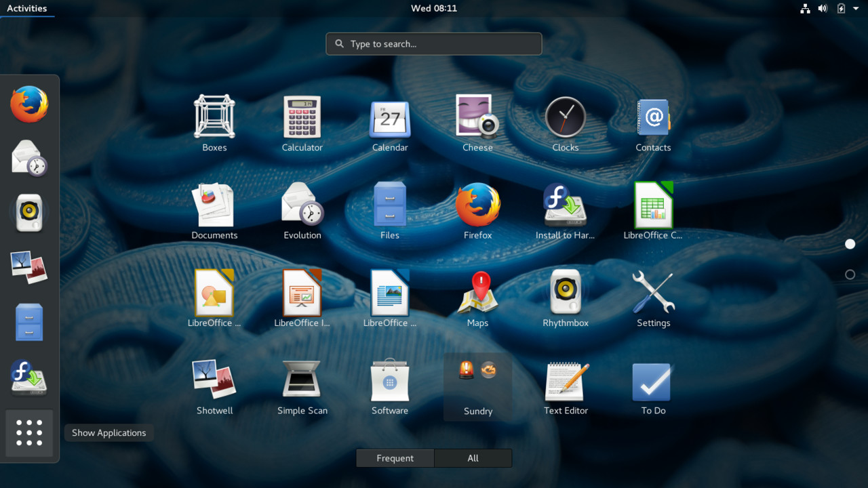Launch Rhythmbox from the dash
This screenshot has width=868, height=488.
[x=29, y=212]
